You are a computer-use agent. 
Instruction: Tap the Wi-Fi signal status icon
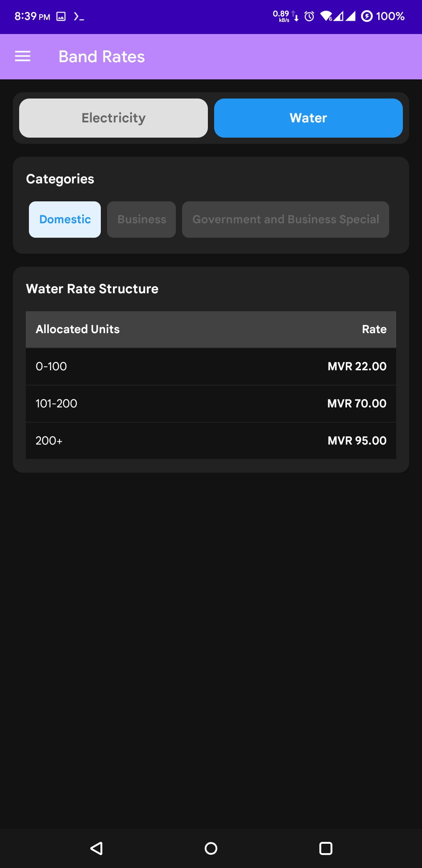pos(325,16)
